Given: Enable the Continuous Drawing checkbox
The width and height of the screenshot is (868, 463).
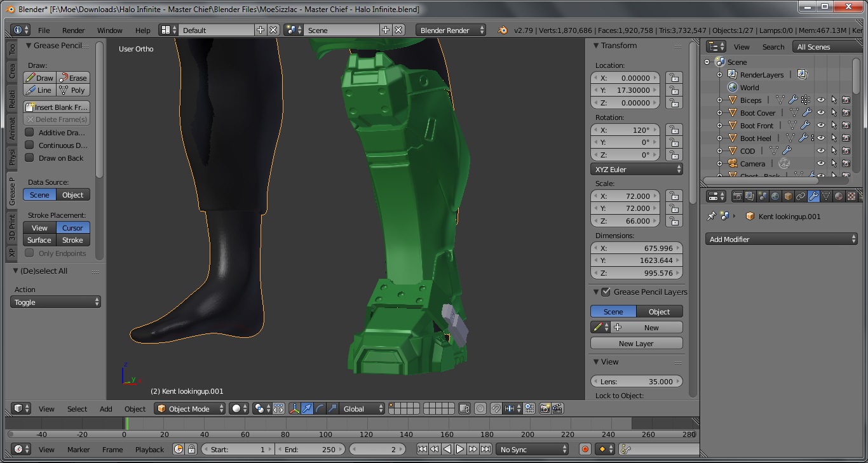Looking at the screenshot, I should (x=29, y=145).
